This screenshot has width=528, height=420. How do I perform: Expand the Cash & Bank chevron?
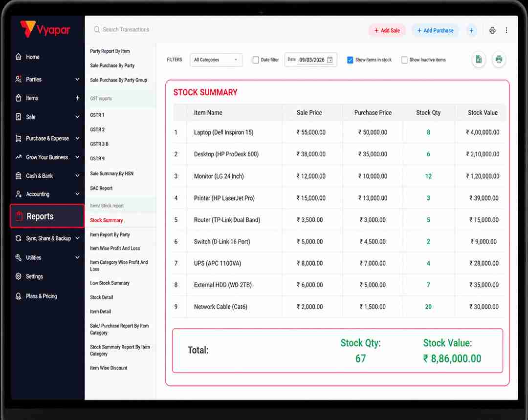click(x=77, y=175)
